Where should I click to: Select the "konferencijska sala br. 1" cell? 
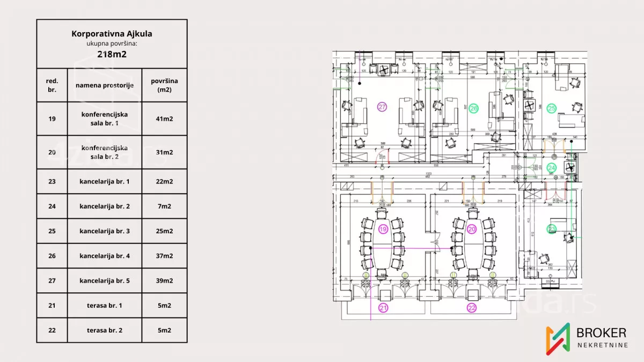pyautogui.click(x=105, y=119)
